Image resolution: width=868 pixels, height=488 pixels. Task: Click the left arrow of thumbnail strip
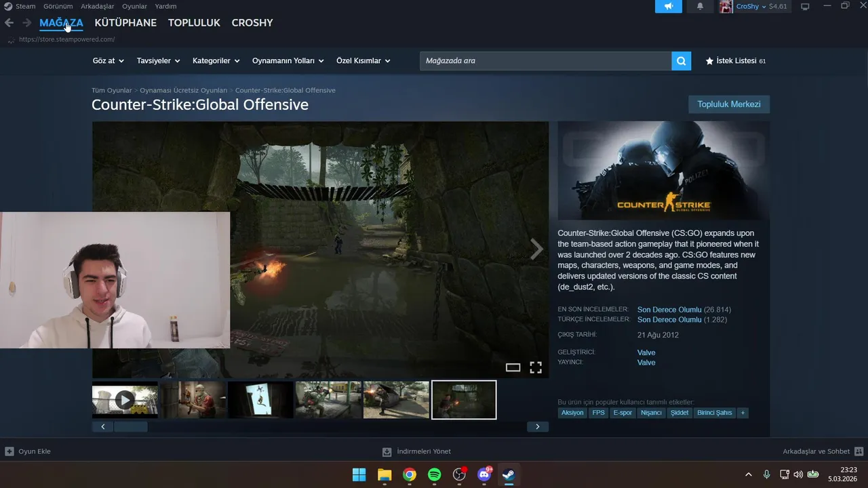102,426
